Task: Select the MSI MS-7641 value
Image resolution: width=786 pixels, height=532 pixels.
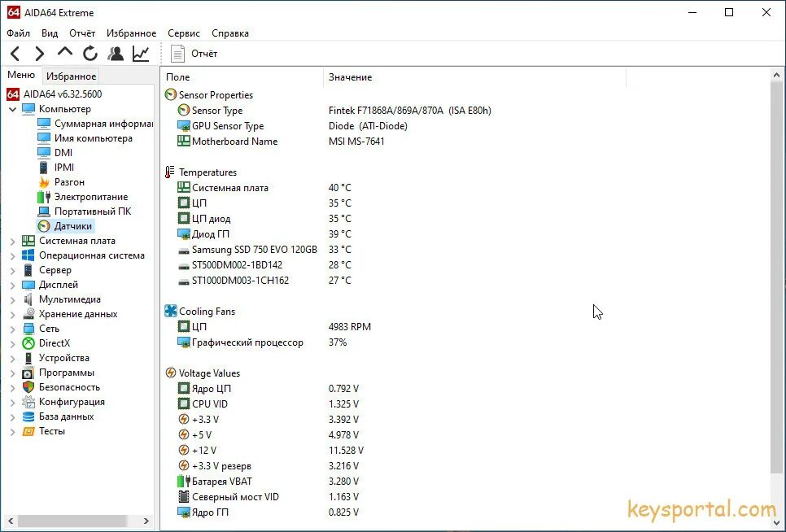Action: (356, 142)
